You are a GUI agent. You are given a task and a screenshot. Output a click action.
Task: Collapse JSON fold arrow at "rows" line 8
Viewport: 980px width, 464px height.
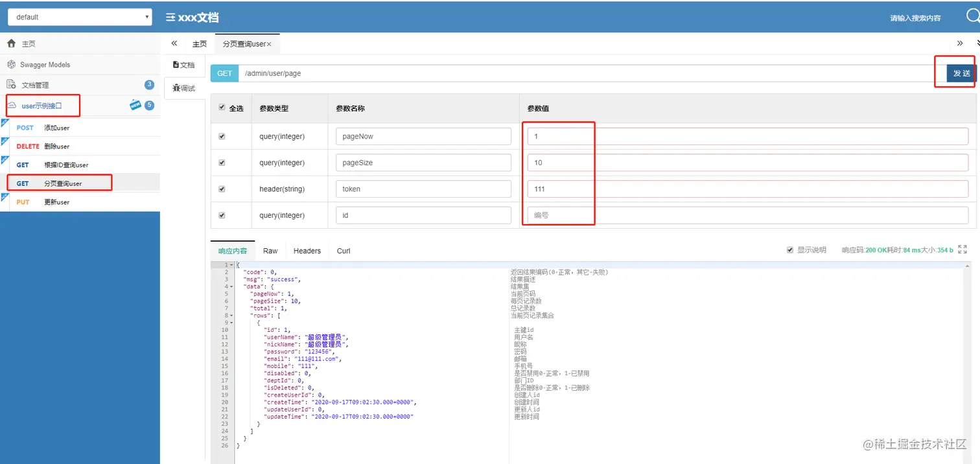pyautogui.click(x=232, y=316)
